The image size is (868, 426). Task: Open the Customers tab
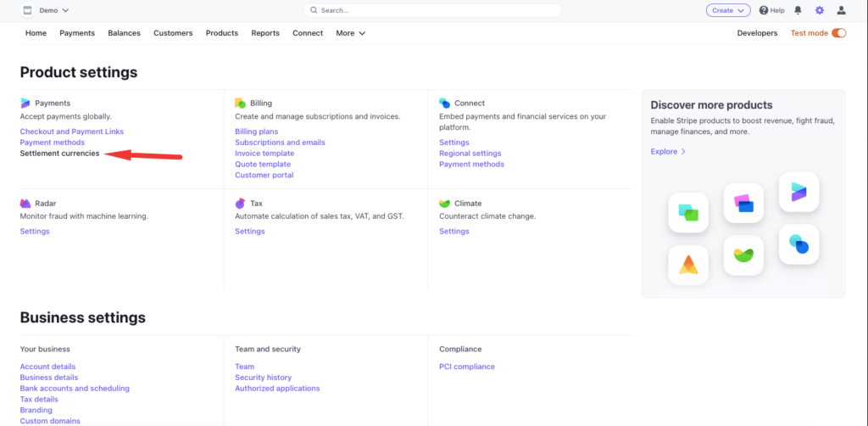click(173, 33)
